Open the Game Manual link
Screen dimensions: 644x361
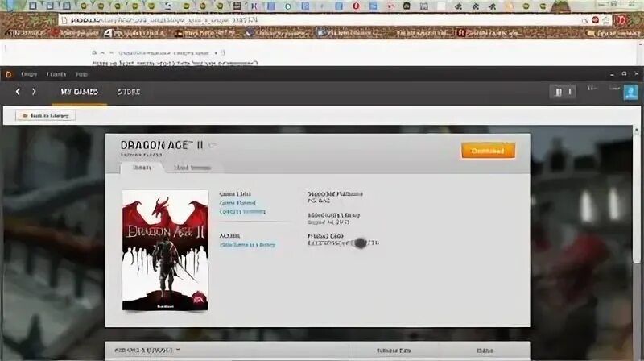click(x=237, y=203)
